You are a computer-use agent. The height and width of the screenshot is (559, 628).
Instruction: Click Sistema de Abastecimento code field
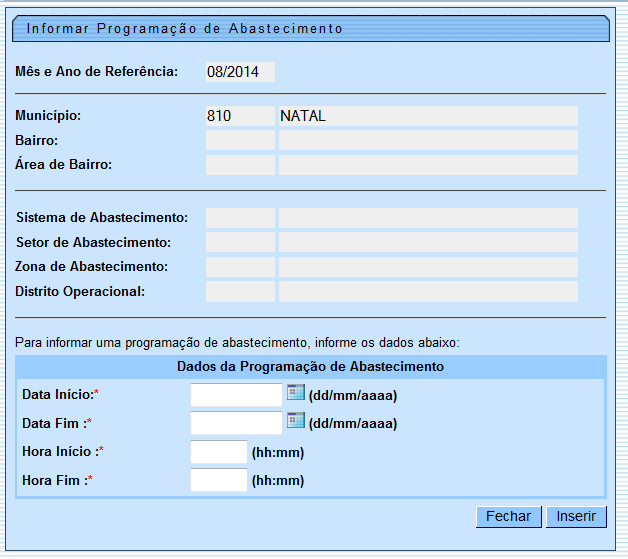point(240,218)
